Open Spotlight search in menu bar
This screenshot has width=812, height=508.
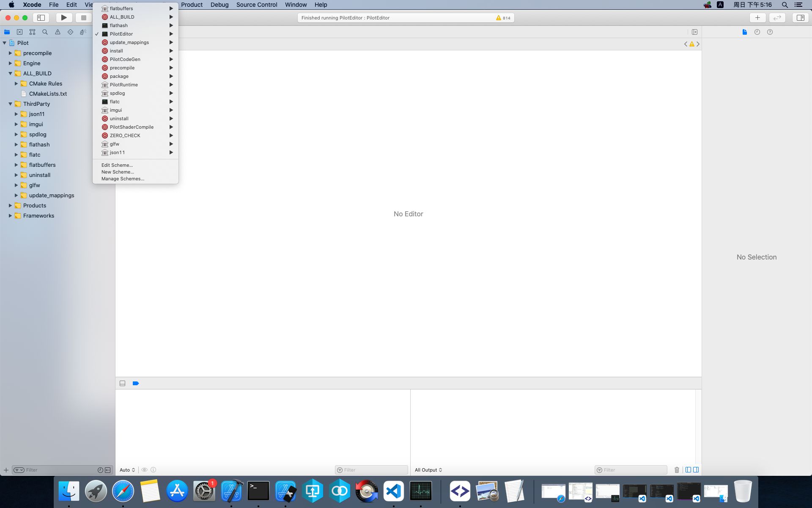785,5
